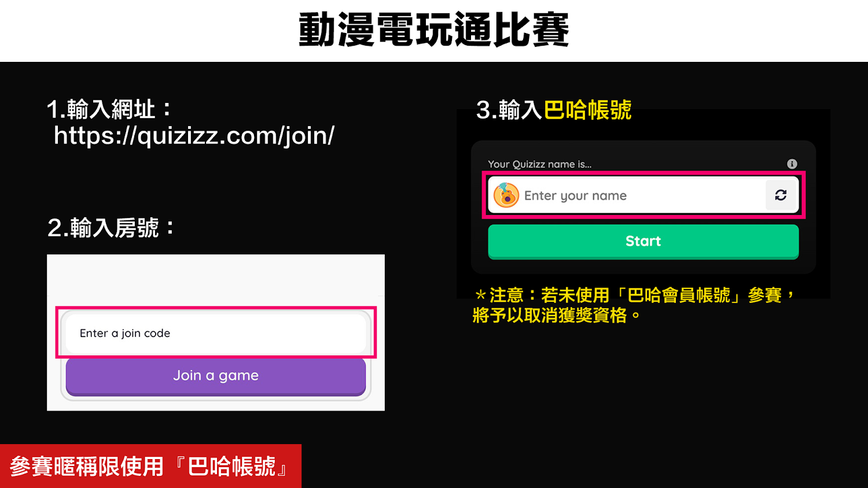Screen dimensions: 868x488
Task: Click the join code screenshot panel
Action: click(216, 332)
